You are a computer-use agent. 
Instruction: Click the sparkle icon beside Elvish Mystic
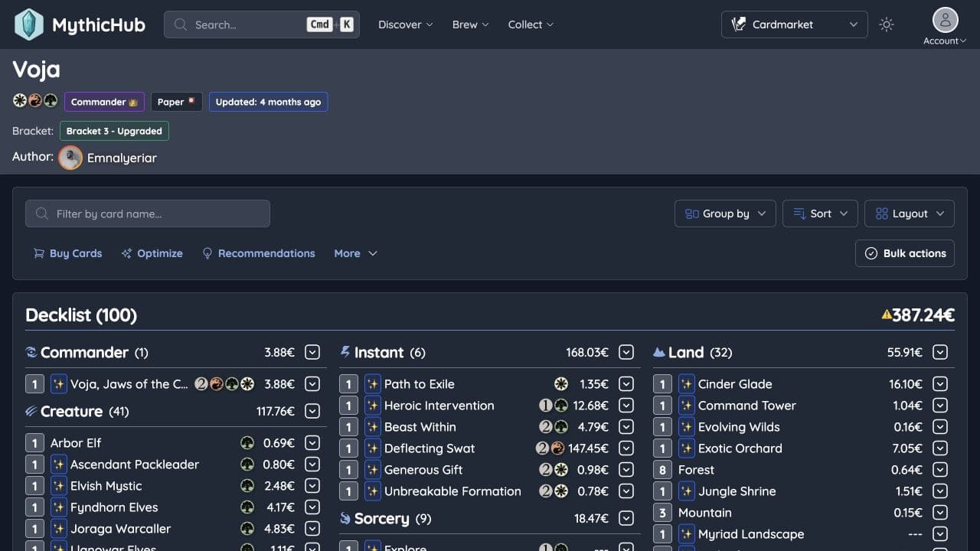(59, 486)
